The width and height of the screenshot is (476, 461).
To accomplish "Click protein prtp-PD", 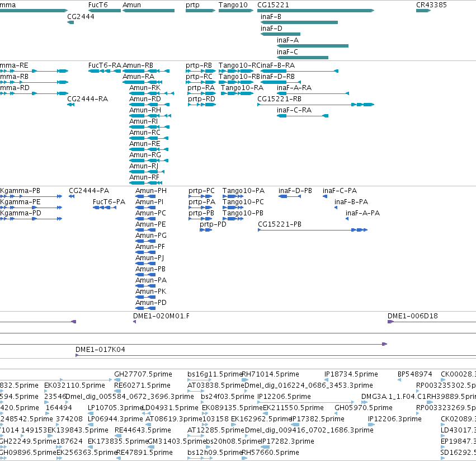I will pyautogui.click(x=206, y=230).
